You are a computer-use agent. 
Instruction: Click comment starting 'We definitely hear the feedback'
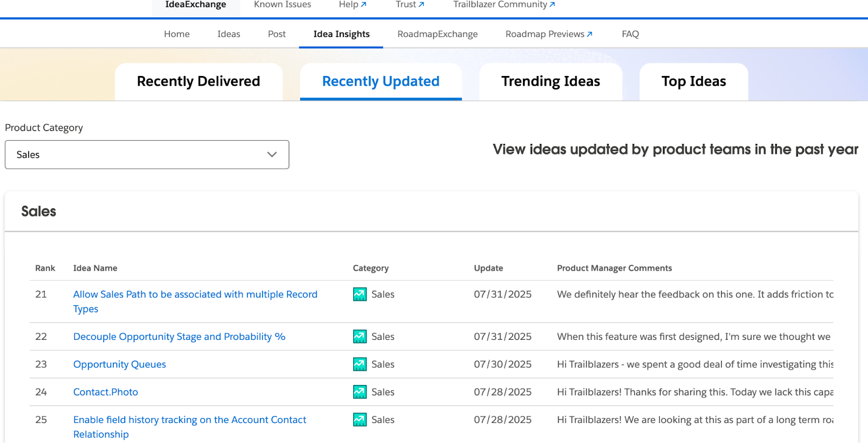click(x=695, y=294)
